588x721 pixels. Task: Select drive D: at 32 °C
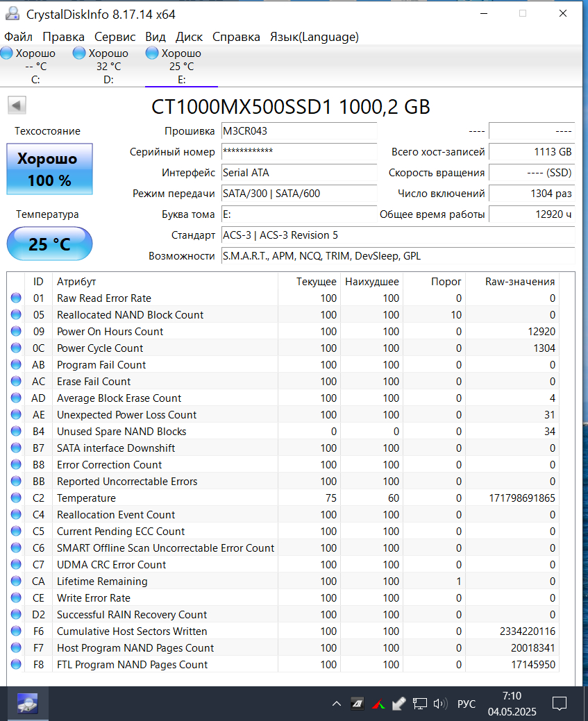[x=108, y=66]
